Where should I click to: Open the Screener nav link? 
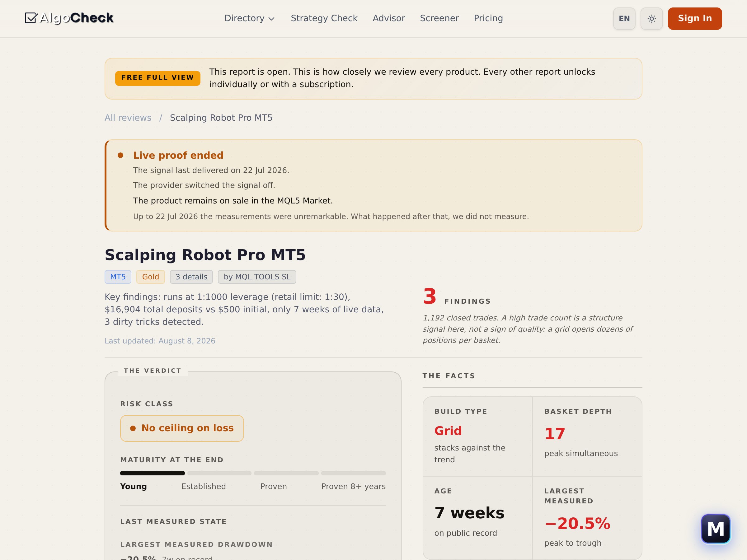pyautogui.click(x=439, y=18)
